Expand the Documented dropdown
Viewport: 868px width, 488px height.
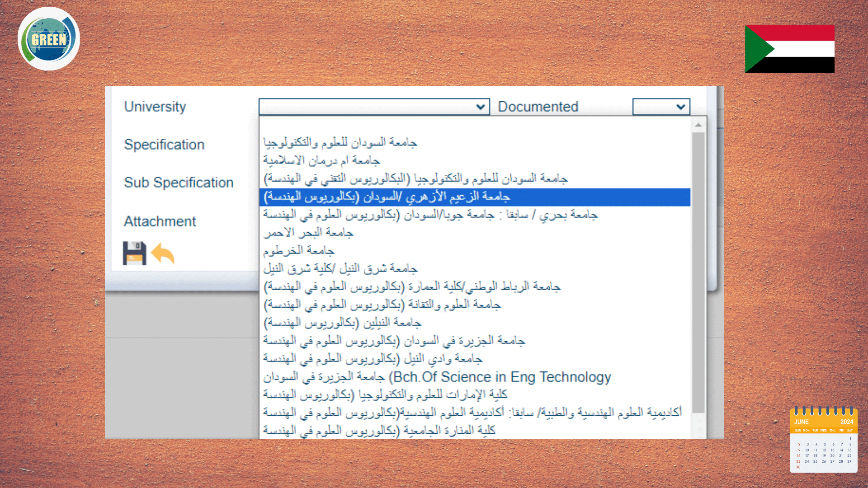(661, 107)
